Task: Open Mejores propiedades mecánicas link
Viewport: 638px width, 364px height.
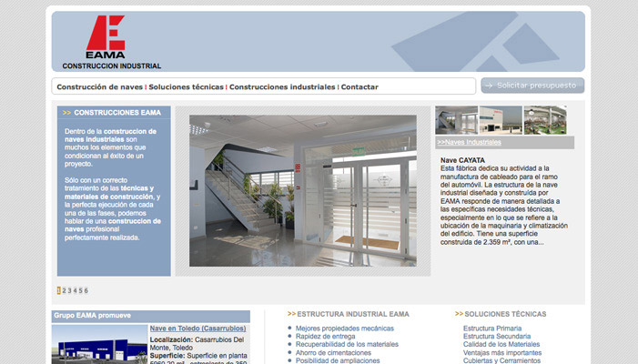Action: click(x=345, y=329)
